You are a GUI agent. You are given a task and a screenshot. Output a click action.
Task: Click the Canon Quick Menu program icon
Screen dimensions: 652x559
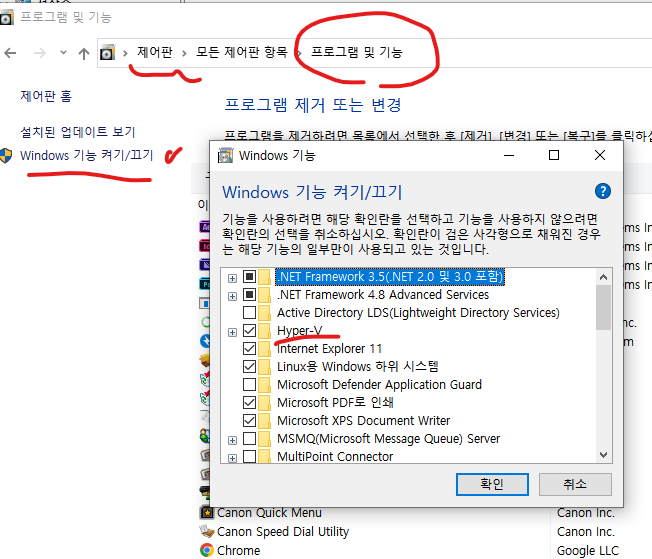click(x=207, y=513)
